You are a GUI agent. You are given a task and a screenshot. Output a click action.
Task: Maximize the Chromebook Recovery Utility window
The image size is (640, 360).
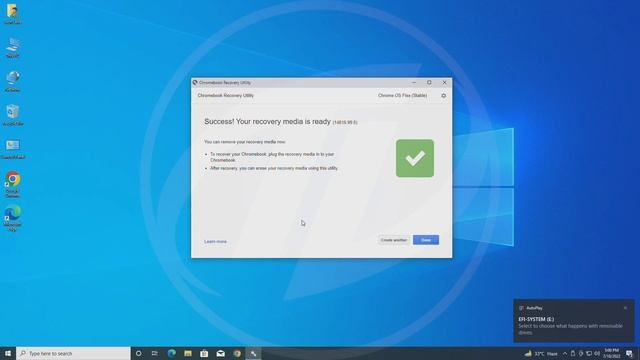429,82
